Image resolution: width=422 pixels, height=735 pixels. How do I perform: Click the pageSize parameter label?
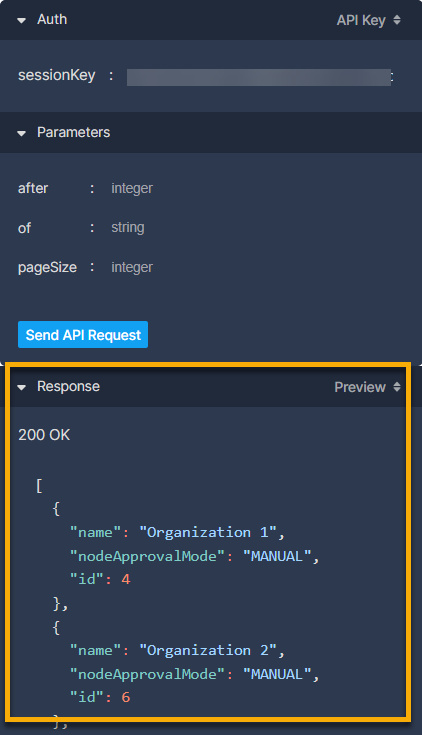coord(47,268)
